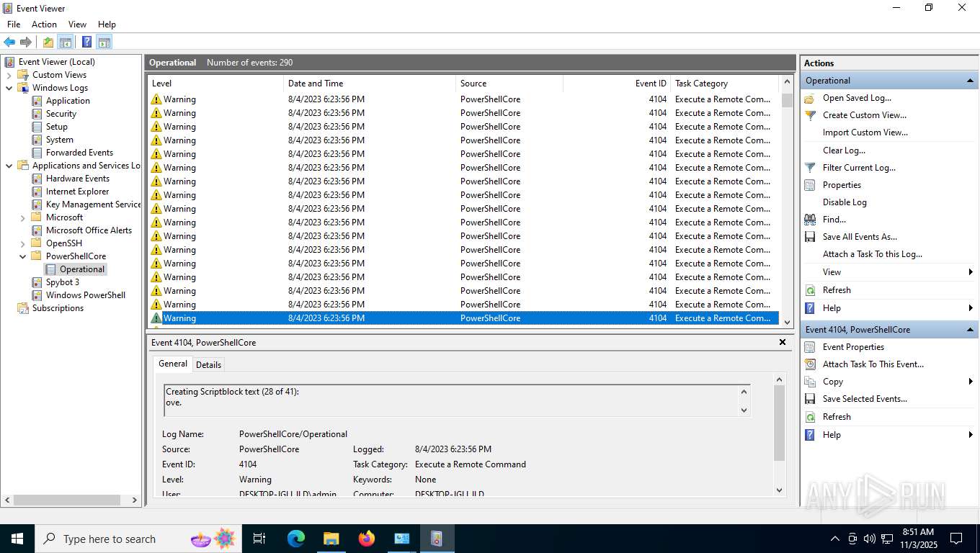Click Open Saved Log action
The width and height of the screenshot is (980, 553).
click(857, 98)
